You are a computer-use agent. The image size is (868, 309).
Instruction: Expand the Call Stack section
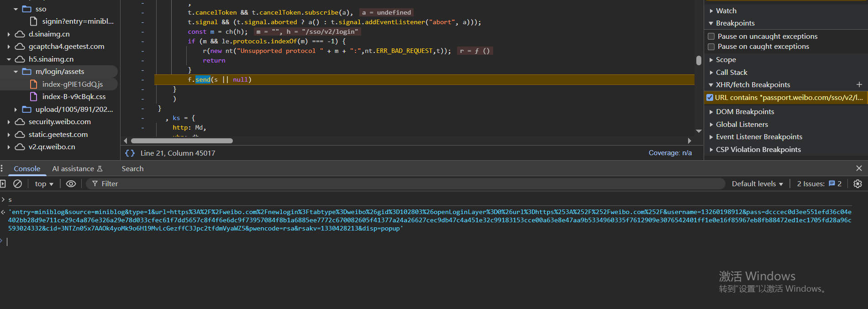point(731,73)
